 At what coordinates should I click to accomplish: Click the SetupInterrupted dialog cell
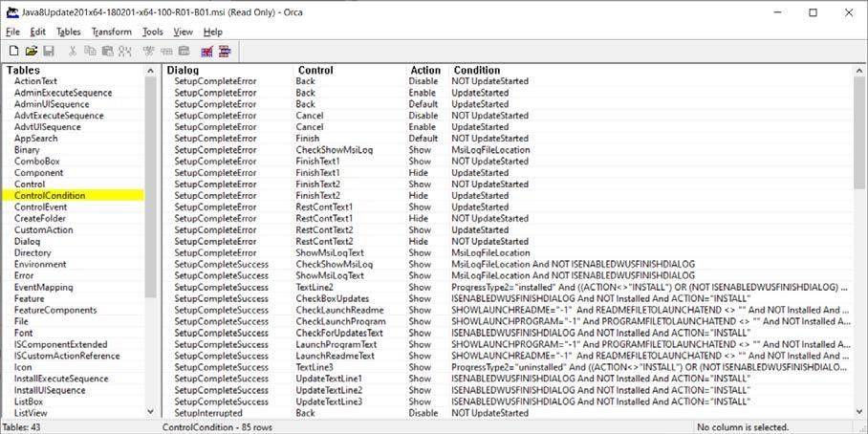208,413
